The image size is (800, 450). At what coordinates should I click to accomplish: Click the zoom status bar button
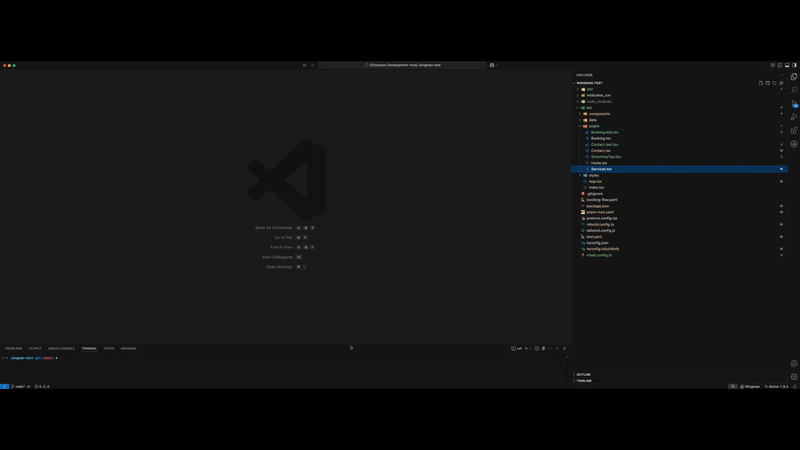[x=733, y=387]
